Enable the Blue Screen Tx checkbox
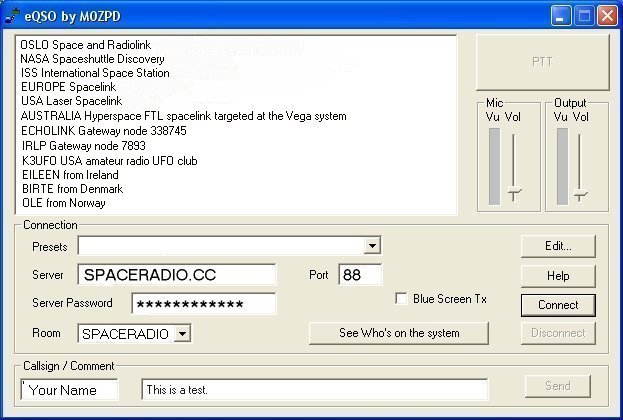This screenshot has width=623, height=420. [x=402, y=299]
